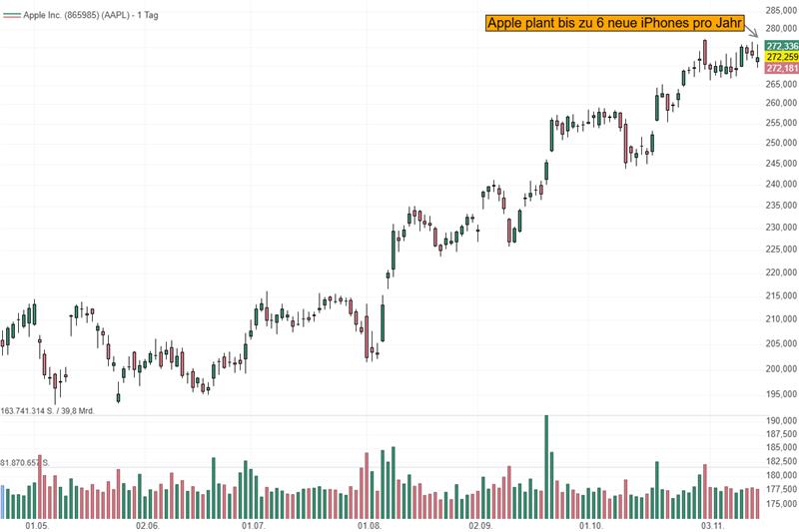Click the 260,000 price axis label

(781, 103)
